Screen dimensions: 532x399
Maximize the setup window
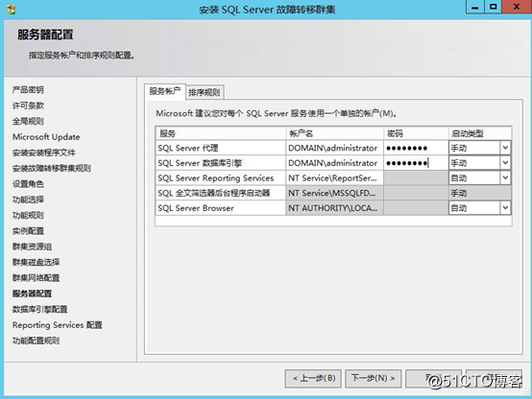[493, 7]
